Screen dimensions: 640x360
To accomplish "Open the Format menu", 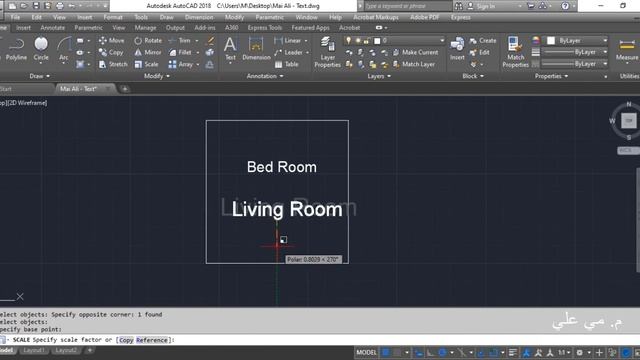I will pyautogui.click(x=113, y=17).
